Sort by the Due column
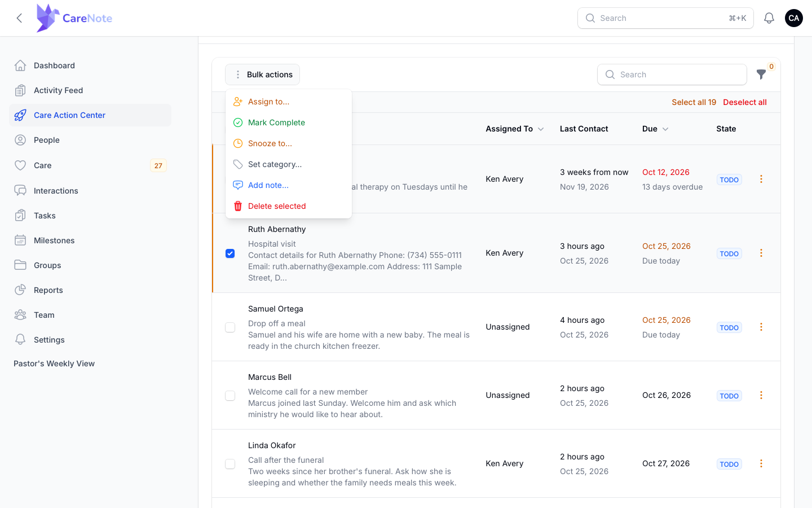 point(655,129)
